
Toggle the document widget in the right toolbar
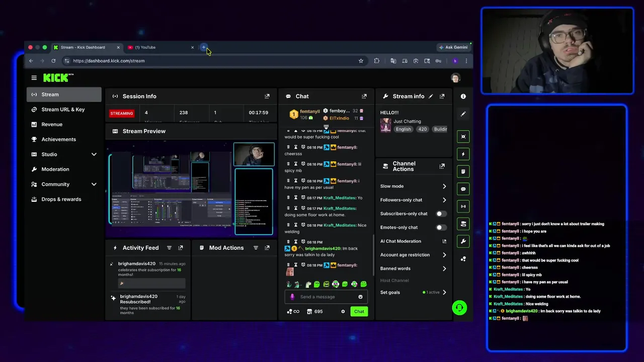point(463,171)
